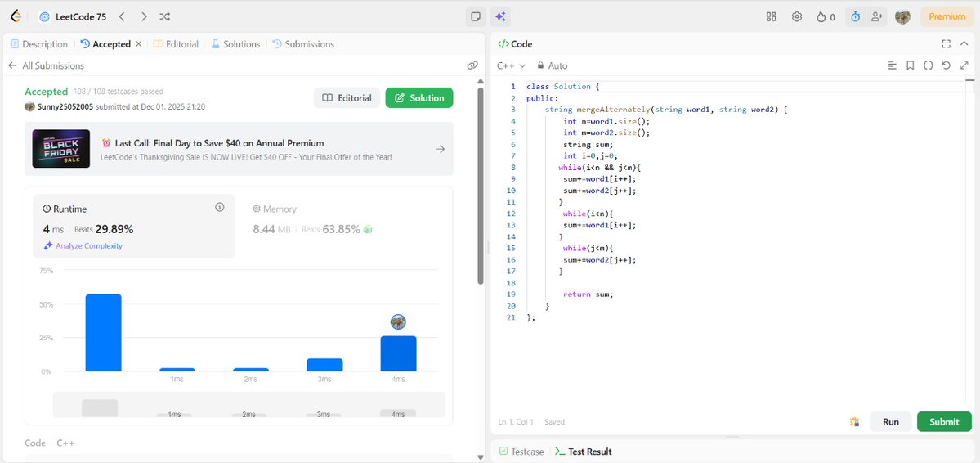Open the Testcase tab
This screenshot has height=463, width=980.
pos(521,452)
